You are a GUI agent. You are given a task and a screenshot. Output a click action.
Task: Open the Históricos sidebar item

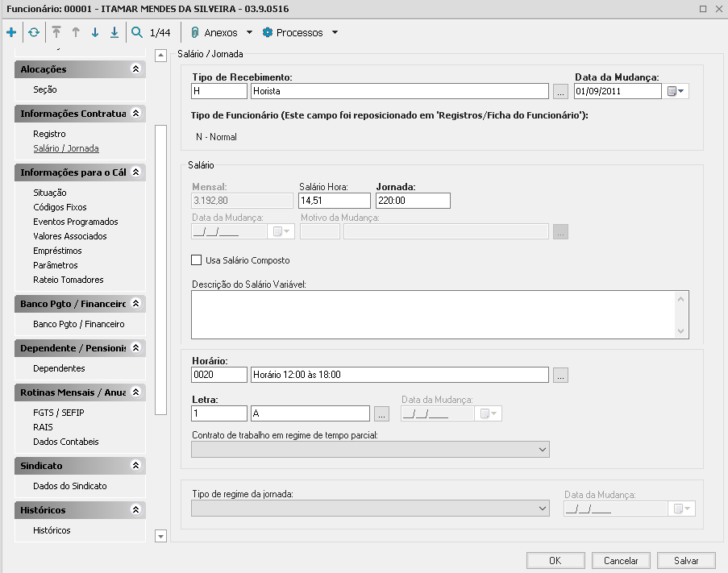coord(52,530)
